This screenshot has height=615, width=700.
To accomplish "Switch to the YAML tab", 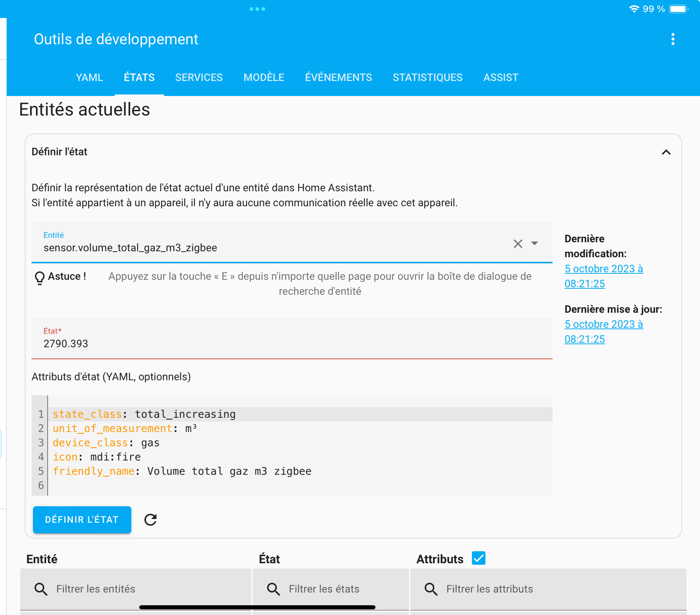I will point(89,78).
